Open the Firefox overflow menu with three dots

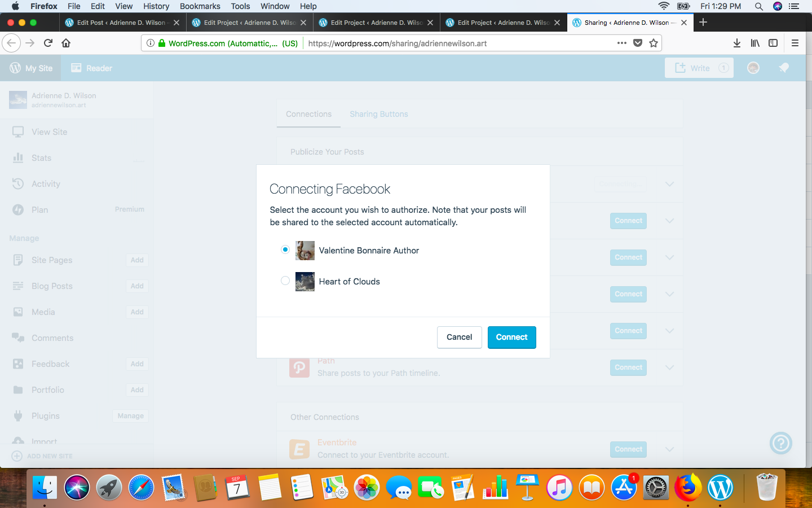coord(622,43)
